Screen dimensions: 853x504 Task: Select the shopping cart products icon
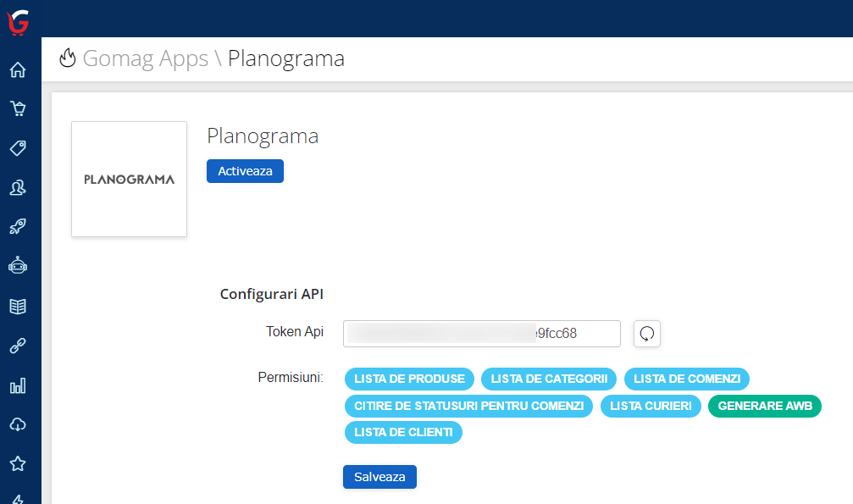tap(17, 108)
